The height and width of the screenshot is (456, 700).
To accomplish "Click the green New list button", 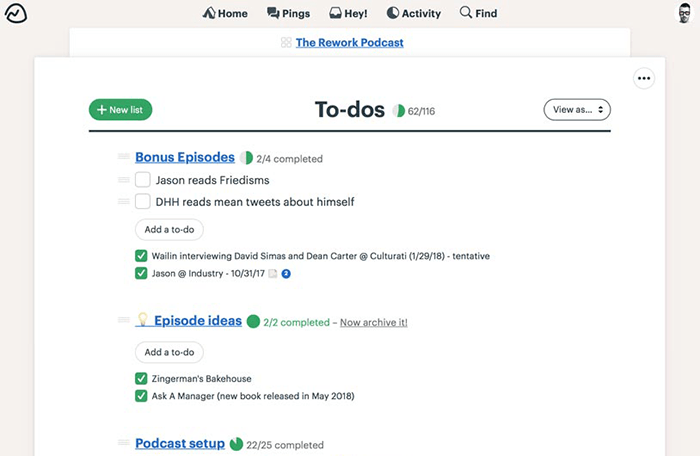I will pos(120,110).
